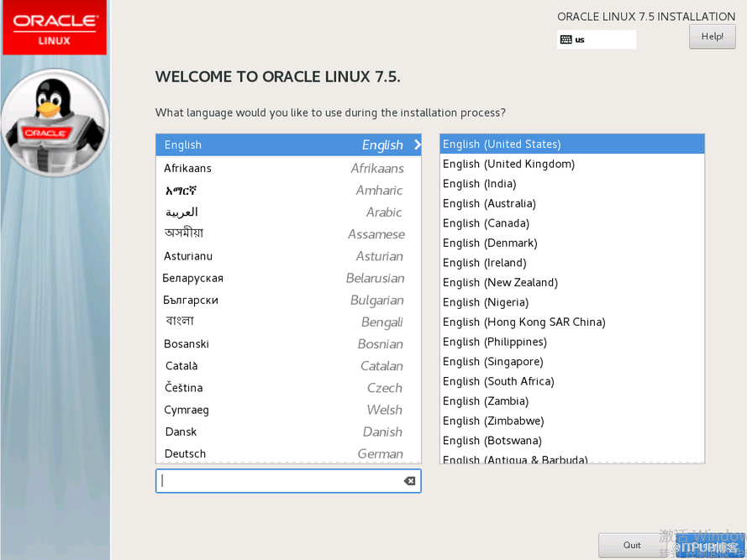Select English (New Zealand) locale
This screenshot has width=747, height=560.
(571, 282)
